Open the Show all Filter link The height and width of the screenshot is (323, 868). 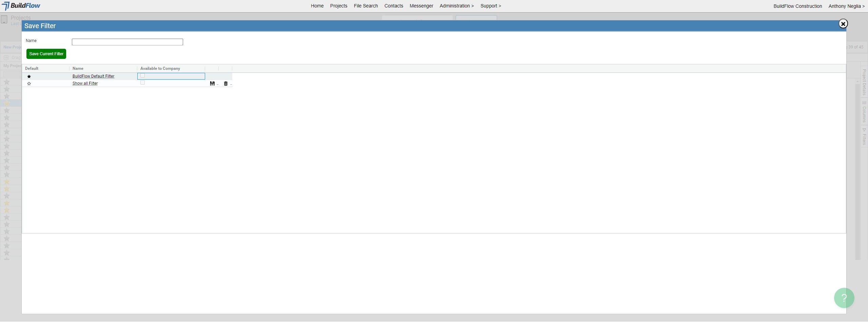85,83
